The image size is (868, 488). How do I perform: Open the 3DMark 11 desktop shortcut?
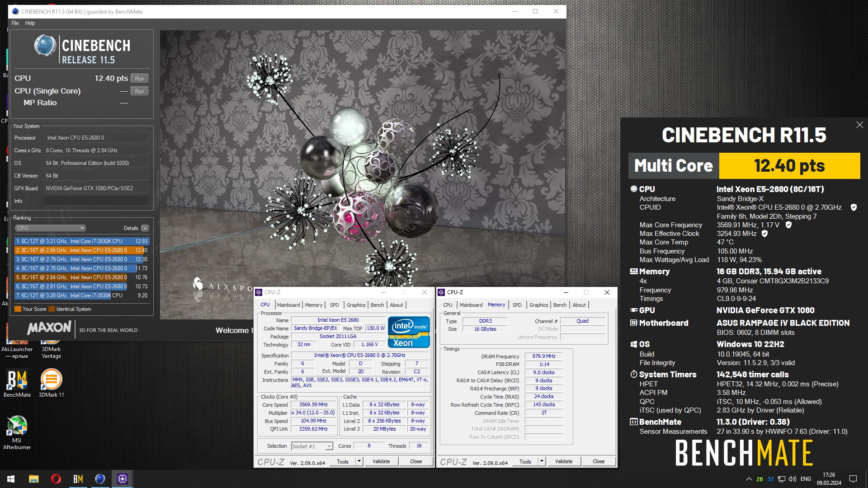tap(51, 383)
